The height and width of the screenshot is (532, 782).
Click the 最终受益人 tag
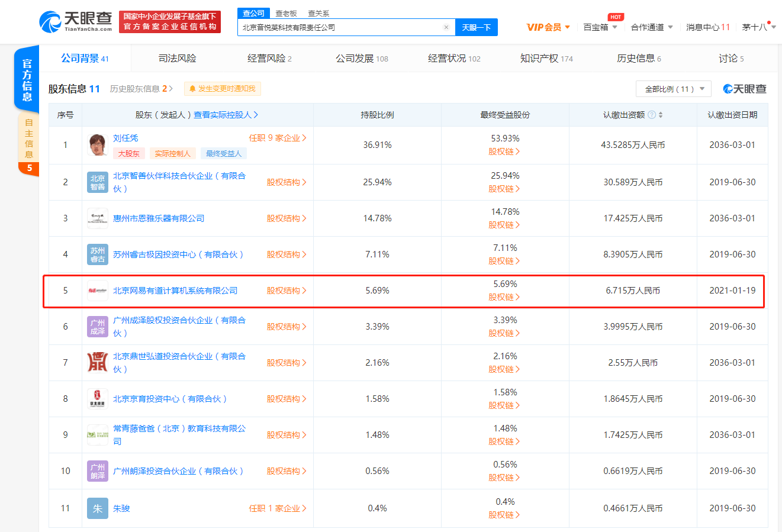point(224,153)
